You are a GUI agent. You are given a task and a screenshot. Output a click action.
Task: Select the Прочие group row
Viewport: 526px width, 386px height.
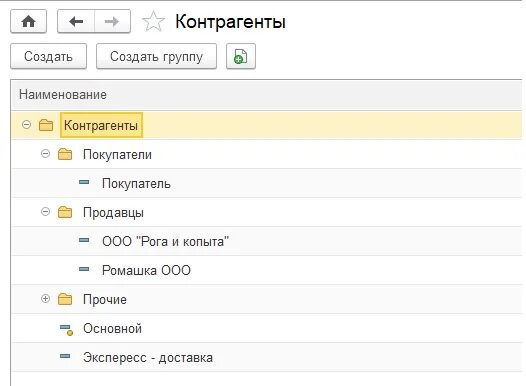click(x=267, y=299)
